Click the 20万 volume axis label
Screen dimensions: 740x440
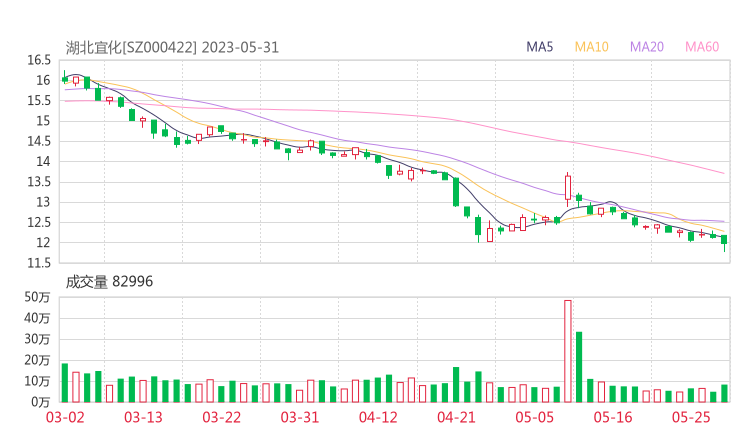click(x=37, y=361)
